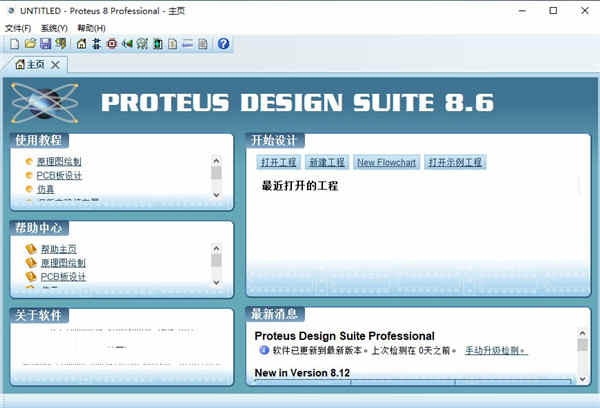This screenshot has height=408, width=600.
Task: Open the 文件(F) menu
Action: point(18,28)
